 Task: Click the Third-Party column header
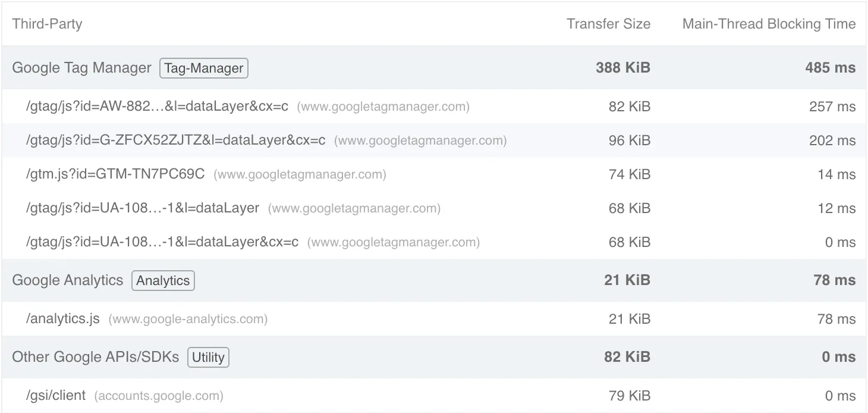(x=47, y=24)
